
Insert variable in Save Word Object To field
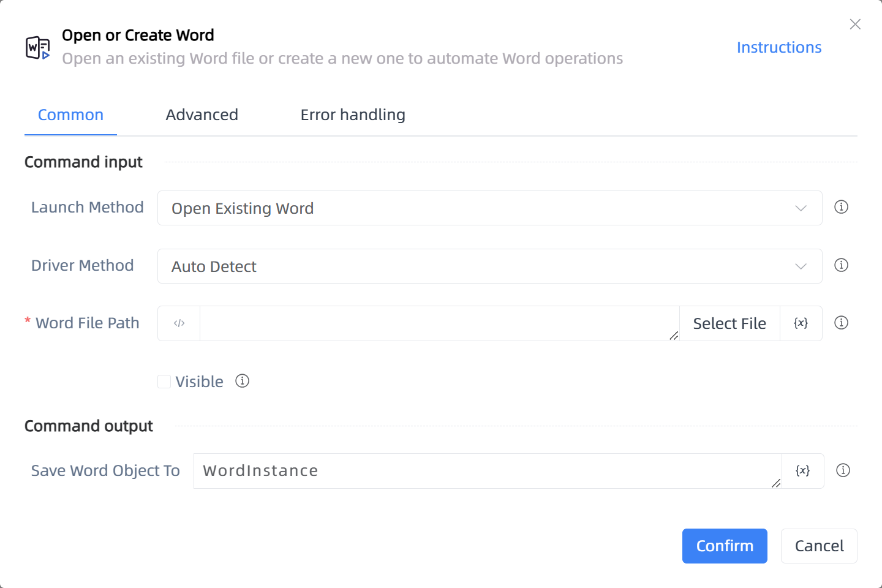[803, 471]
